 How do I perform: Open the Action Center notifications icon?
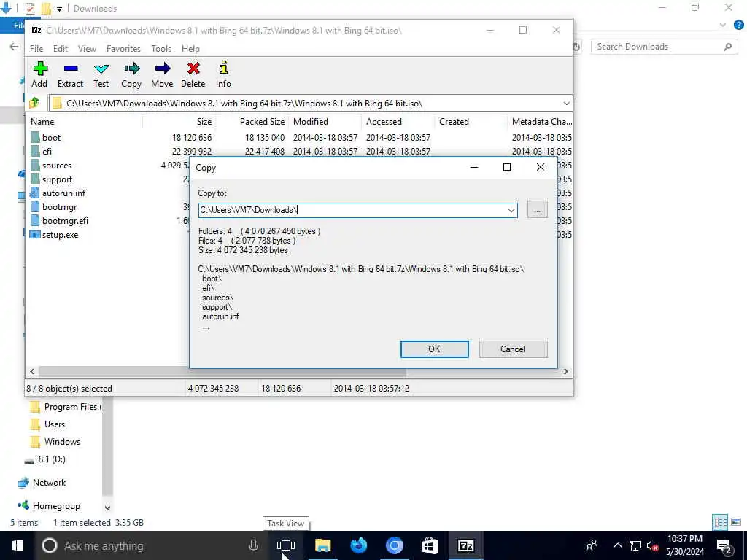724,545
